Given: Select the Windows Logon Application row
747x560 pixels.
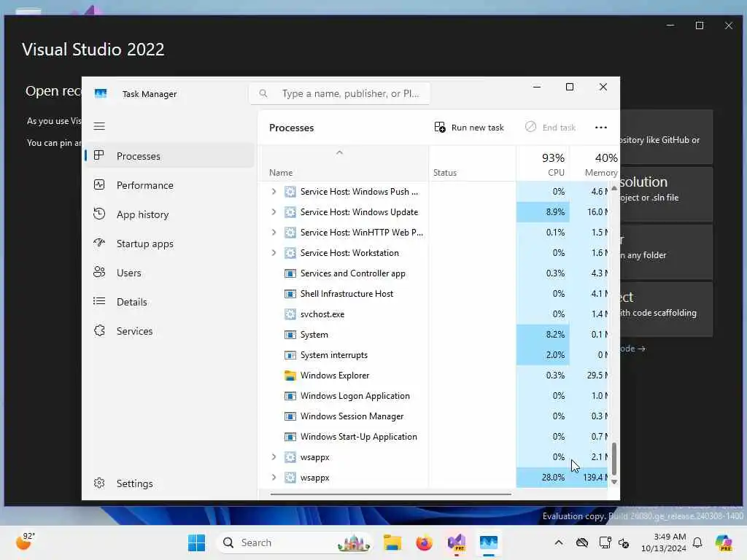Looking at the screenshot, I should click(x=433, y=396).
